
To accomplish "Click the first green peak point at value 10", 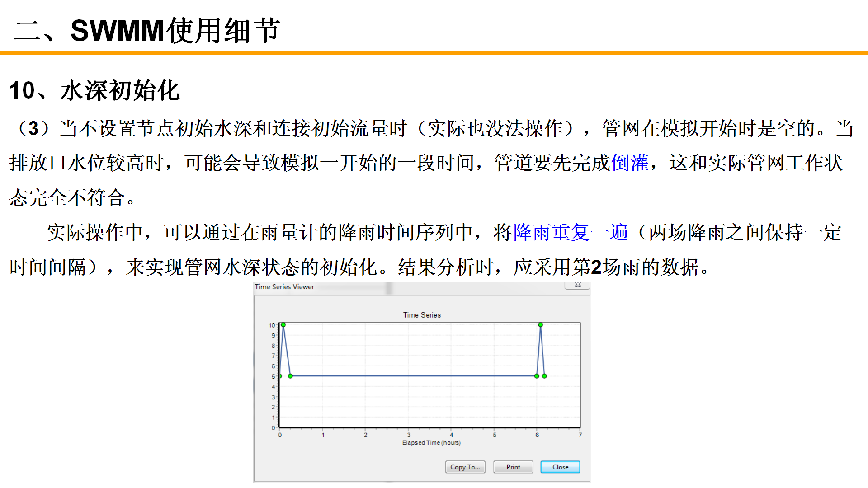I will [283, 325].
